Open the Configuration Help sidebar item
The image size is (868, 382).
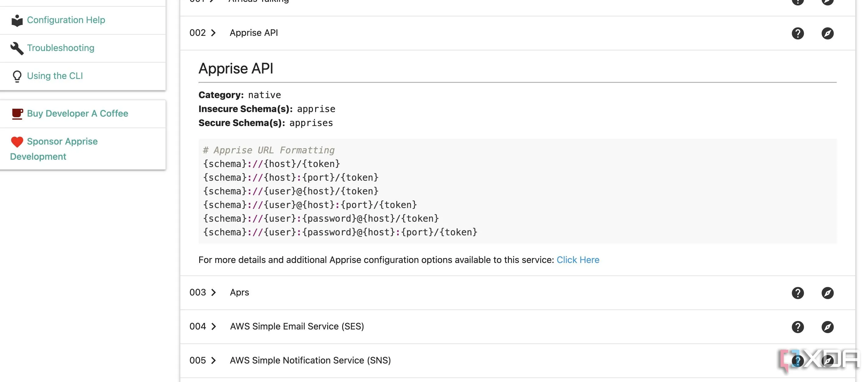click(66, 20)
